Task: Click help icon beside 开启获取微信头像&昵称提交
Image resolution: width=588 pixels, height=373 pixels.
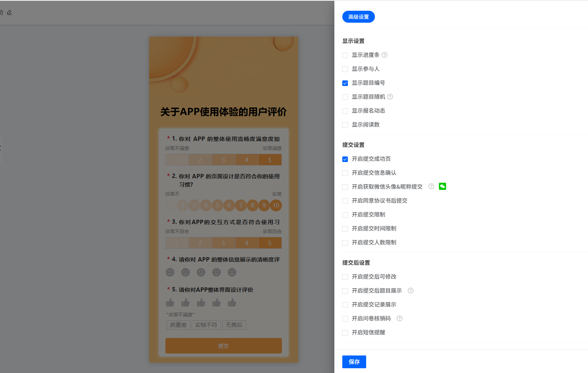Action: (x=431, y=186)
